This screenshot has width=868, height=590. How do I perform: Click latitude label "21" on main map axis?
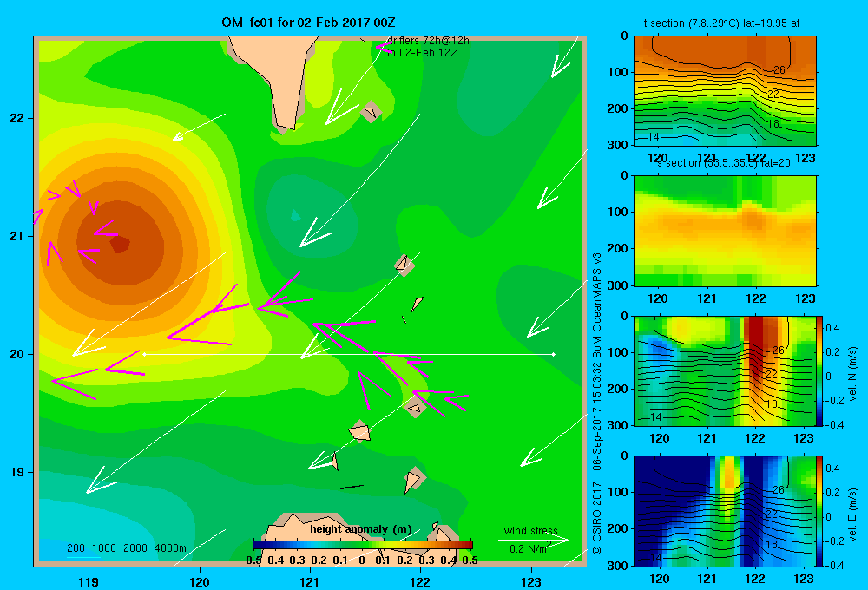pos(17,236)
